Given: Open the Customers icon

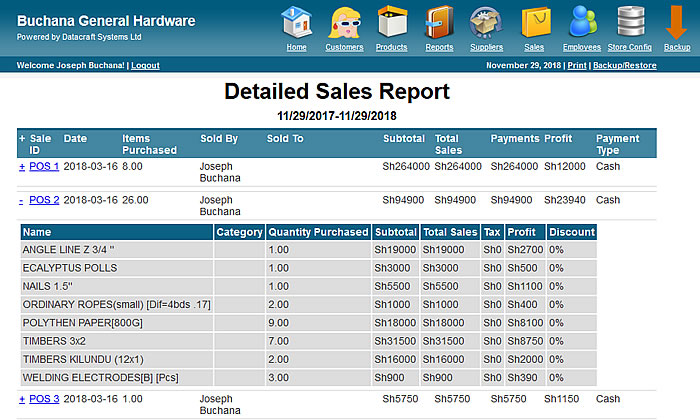Looking at the screenshot, I should coord(344,22).
